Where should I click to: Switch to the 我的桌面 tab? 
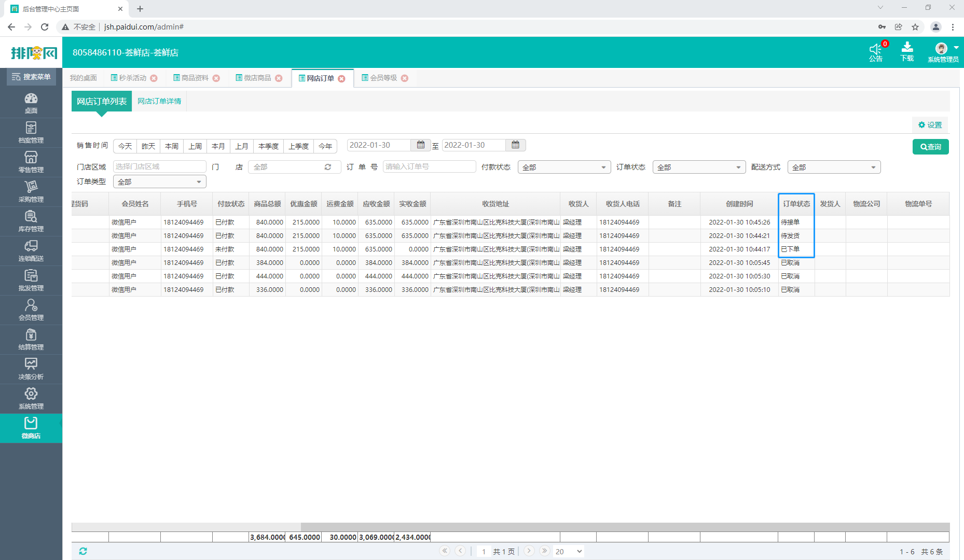(x=84, y=78)
